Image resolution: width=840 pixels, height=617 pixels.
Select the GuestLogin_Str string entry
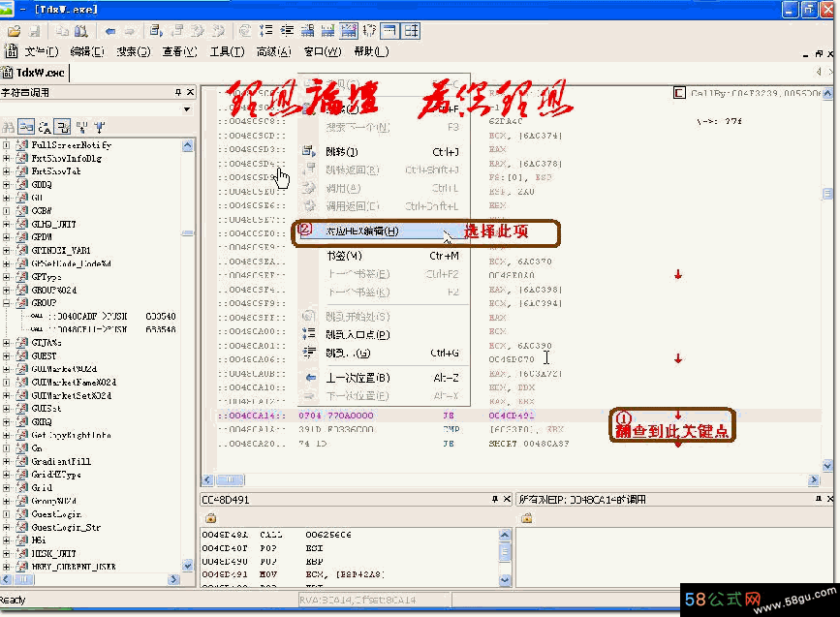[x=68, y=527]
